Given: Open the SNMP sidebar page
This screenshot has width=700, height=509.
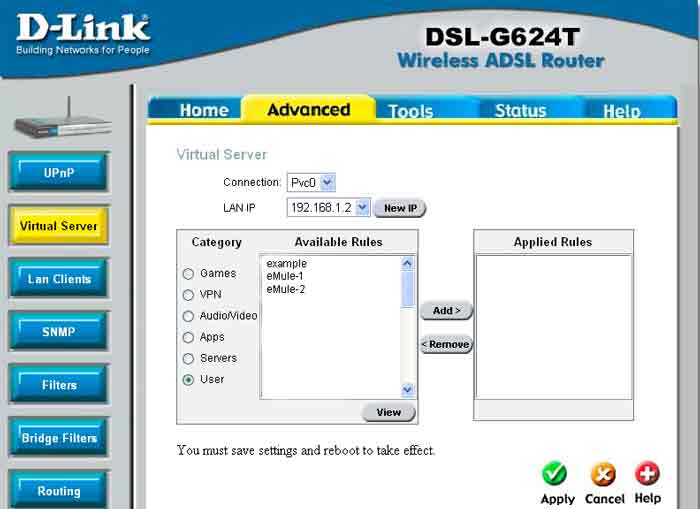Looking at the screenshot, I should (x=59, y=331).
